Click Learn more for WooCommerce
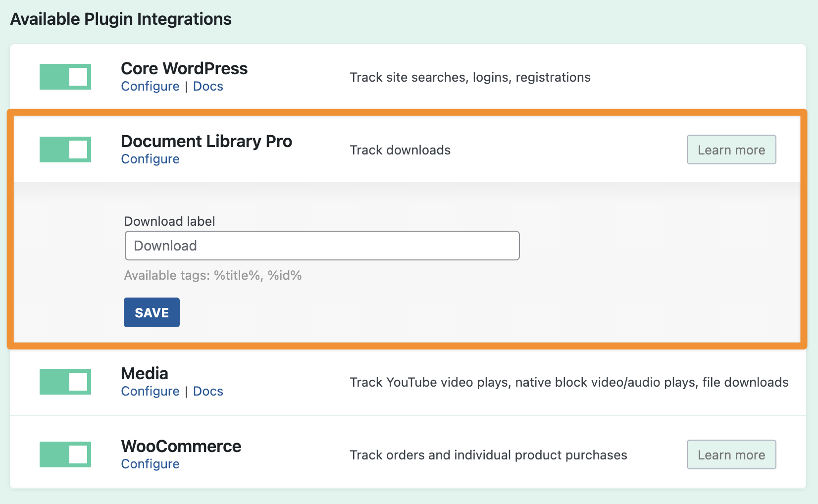The height and width of the screenshot is (504, 818). 731,454
